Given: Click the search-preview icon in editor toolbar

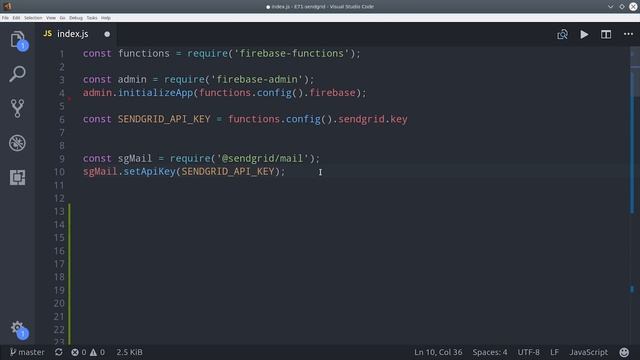Looking at the screenshot, I should click(x=562, y=34).
